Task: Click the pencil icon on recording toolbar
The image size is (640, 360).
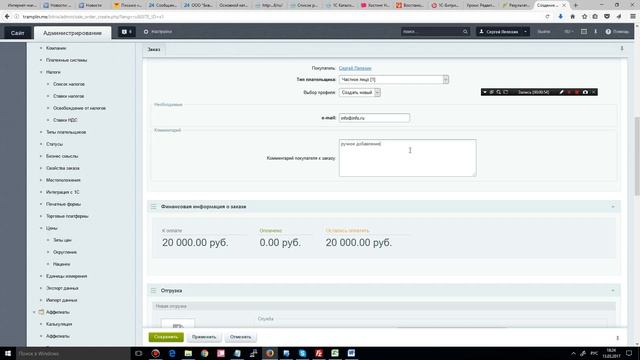Action: coord(561,92)
